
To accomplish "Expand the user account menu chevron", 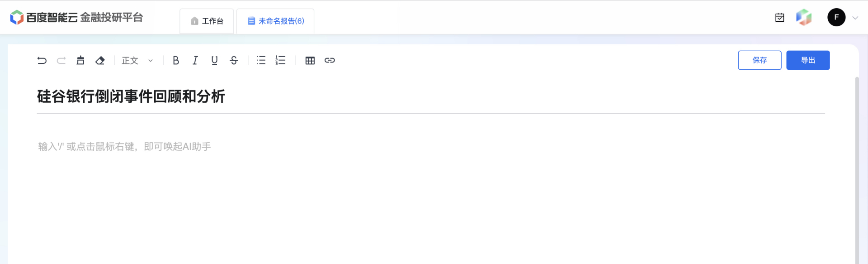I will tap(855, 18).
